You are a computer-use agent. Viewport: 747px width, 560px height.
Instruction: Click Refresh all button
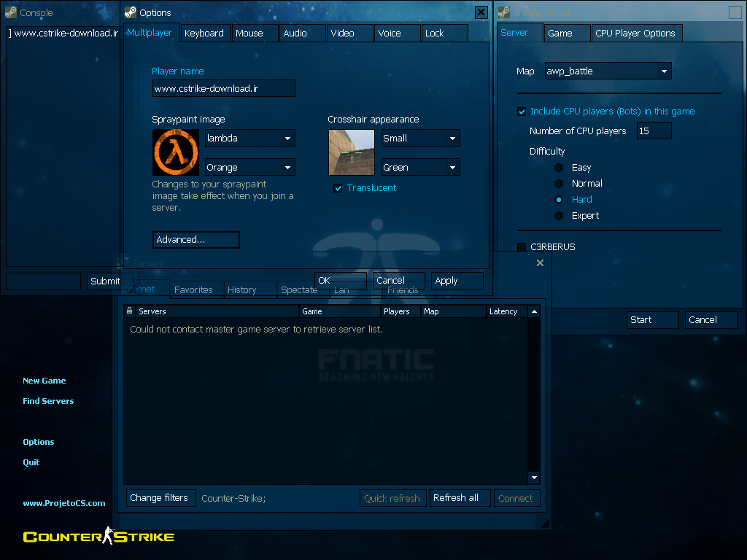[460, 498]
